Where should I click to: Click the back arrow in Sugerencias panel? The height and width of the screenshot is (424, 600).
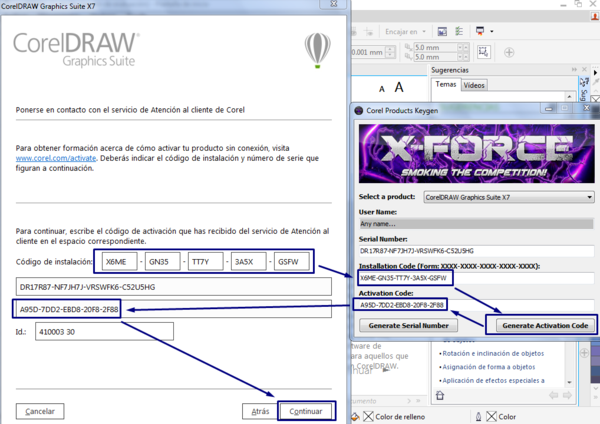(x=553, y=395)
